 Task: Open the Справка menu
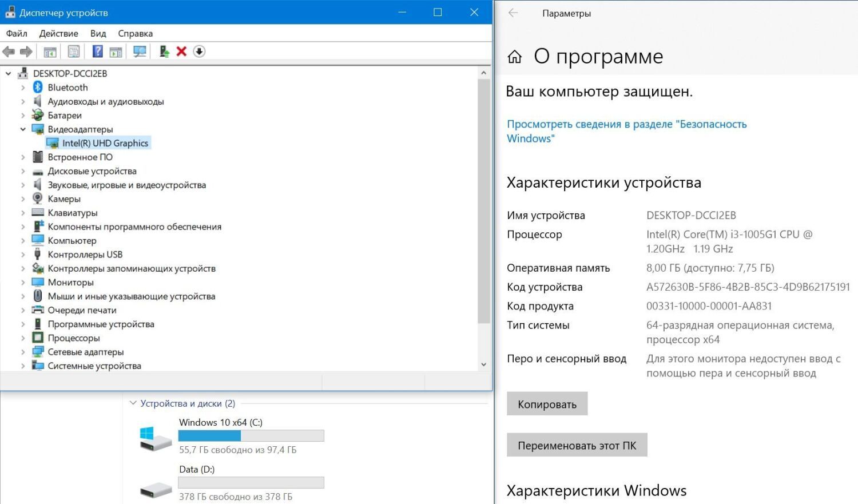[135, 33]
